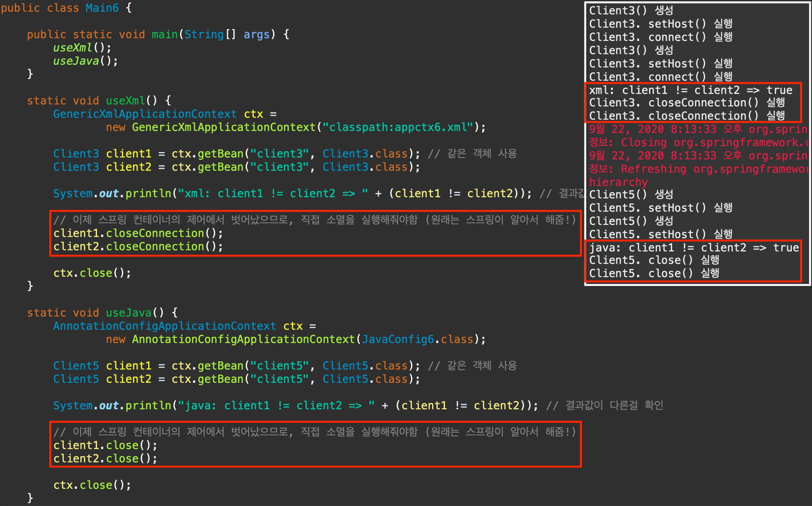Click the useJava() call in main

85,61
